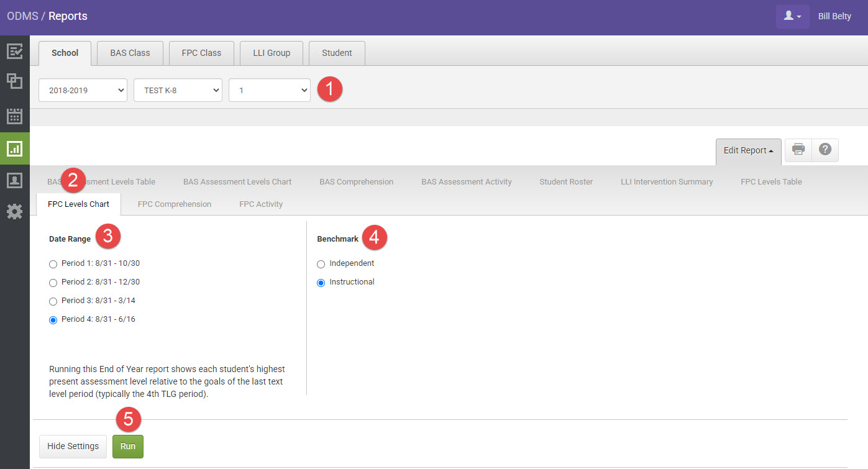Screen dimensions: 868x469
Task: Open the Assessments clipboard icon in sidebar
Action: point(15,52)
